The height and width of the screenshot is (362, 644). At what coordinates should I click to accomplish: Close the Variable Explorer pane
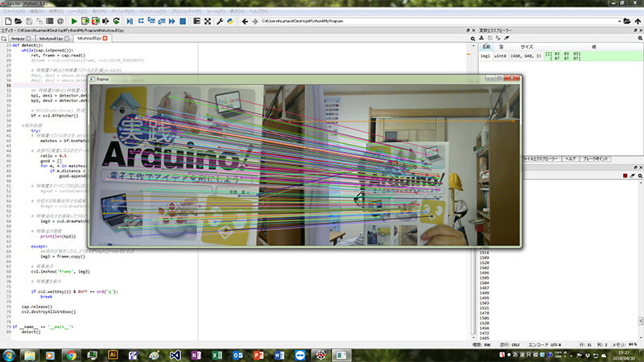(x=640, y=31)
